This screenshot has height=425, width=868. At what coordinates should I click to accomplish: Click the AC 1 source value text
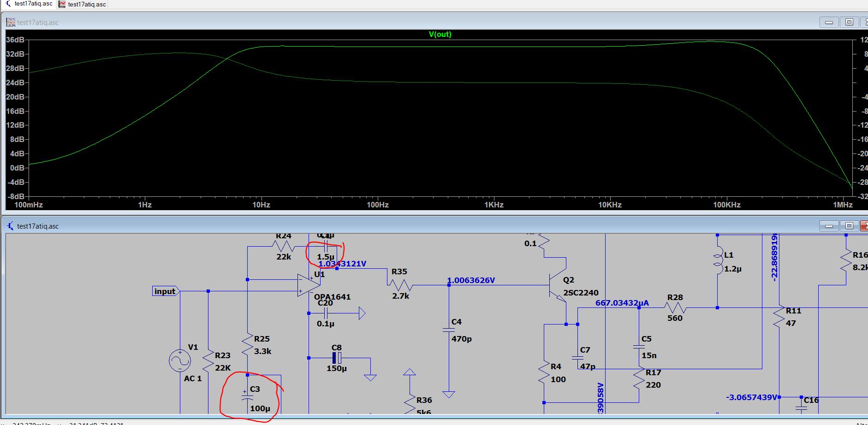coord(193,378)
